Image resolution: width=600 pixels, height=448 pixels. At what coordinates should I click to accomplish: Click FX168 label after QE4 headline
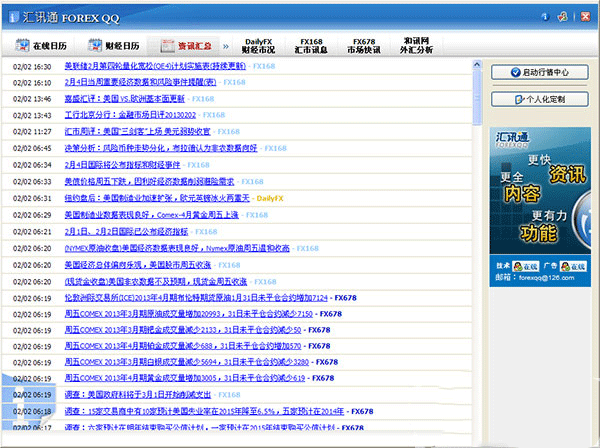[x=264, y=66]
